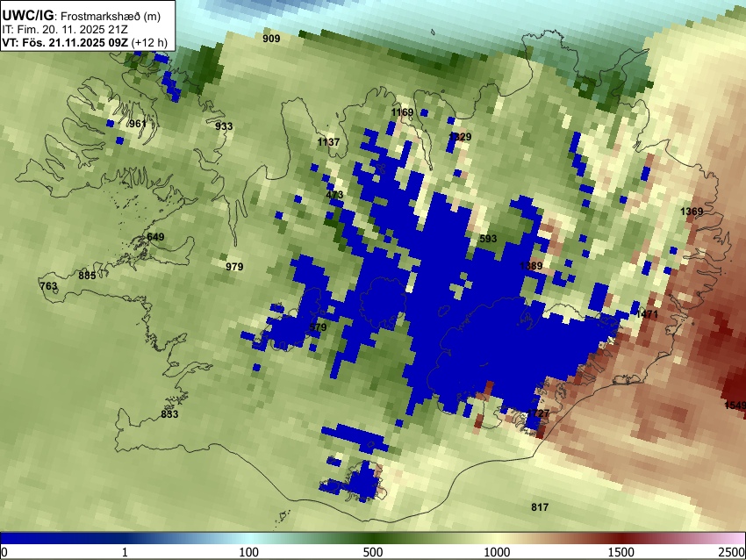Click the 649 value label
Screen dimensions: 746x560
point(155,237)
